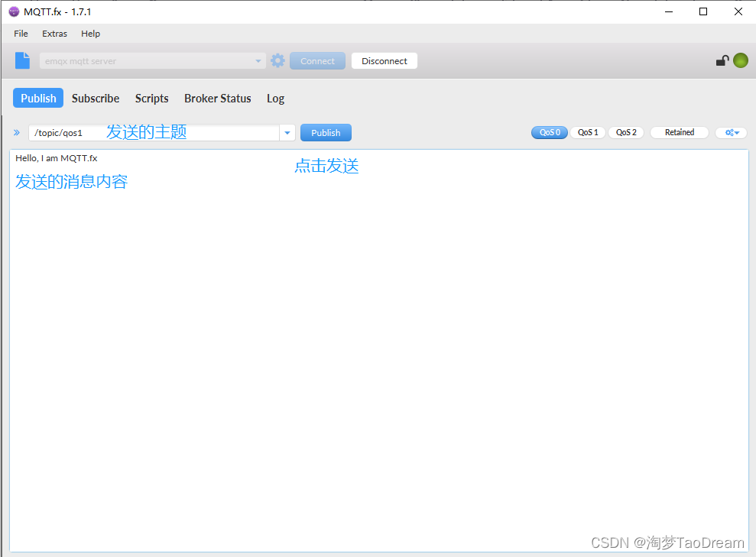Switch to the Subscribe tab

tap(96, 99)
